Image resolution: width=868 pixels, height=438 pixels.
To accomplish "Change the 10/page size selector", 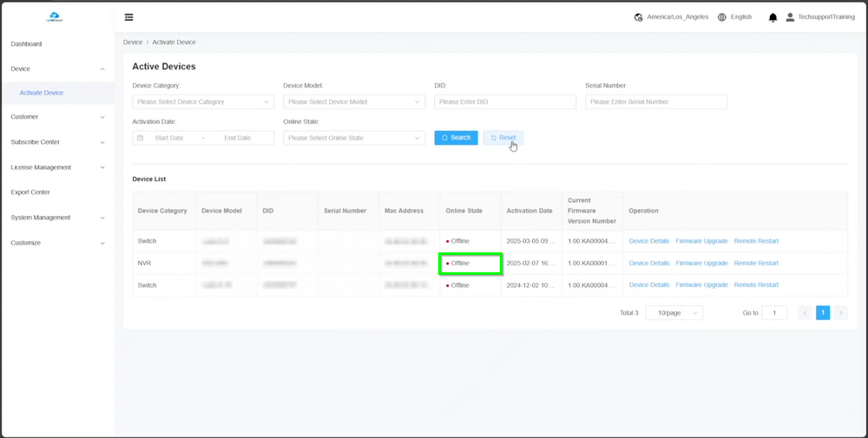I will (x=674, y=313).
